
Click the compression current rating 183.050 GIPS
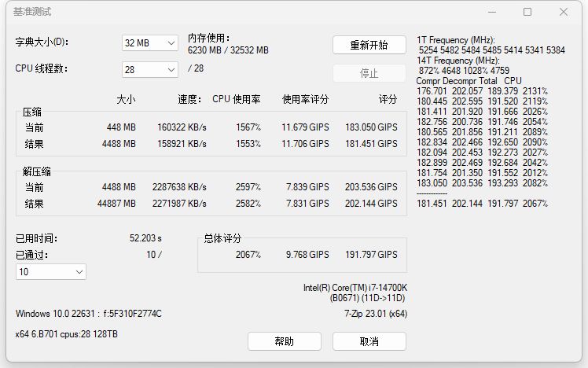(x=371, y=127)
